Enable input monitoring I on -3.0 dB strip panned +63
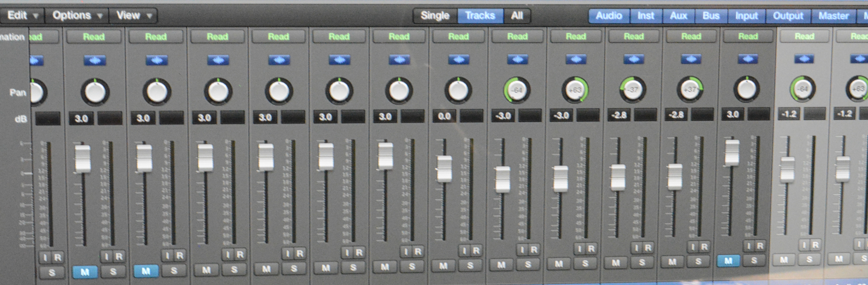This screenshot has height=285, width=868. (x=579, y=249)
